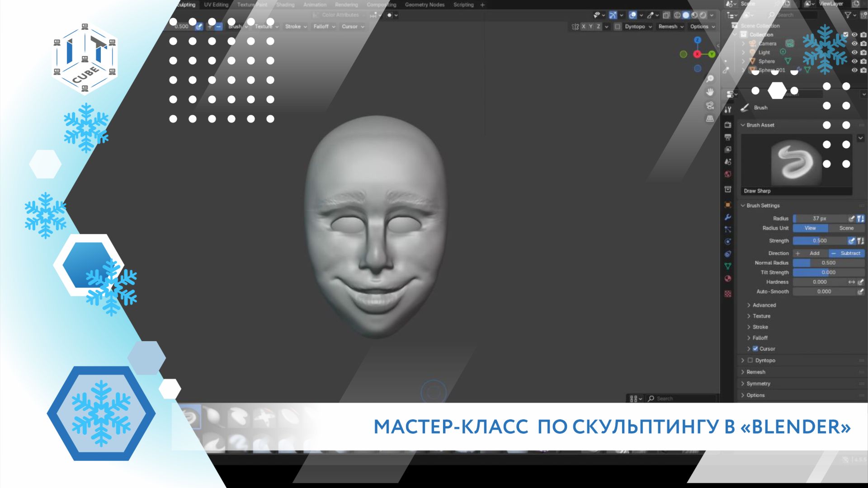Enable the Dyntopo checkbox in properties
Viewport: 868px width, 488px height.
pyautogui.click(x=750, y=361)
